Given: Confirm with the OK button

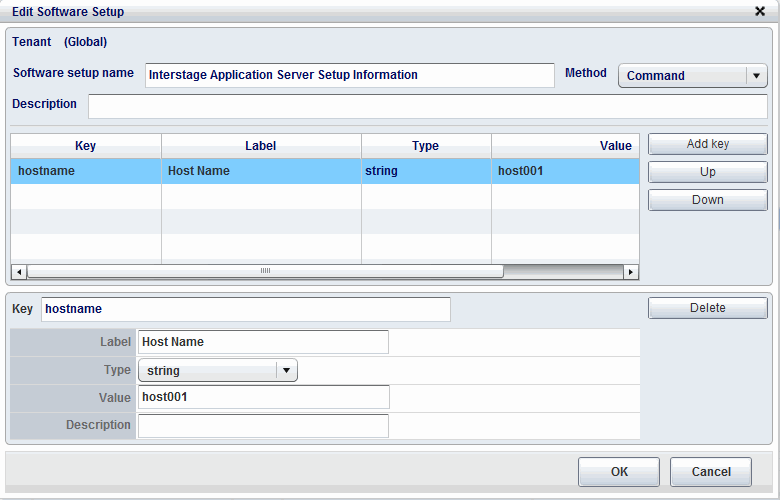Looking at the screenshot, I should tap(619, 472).
